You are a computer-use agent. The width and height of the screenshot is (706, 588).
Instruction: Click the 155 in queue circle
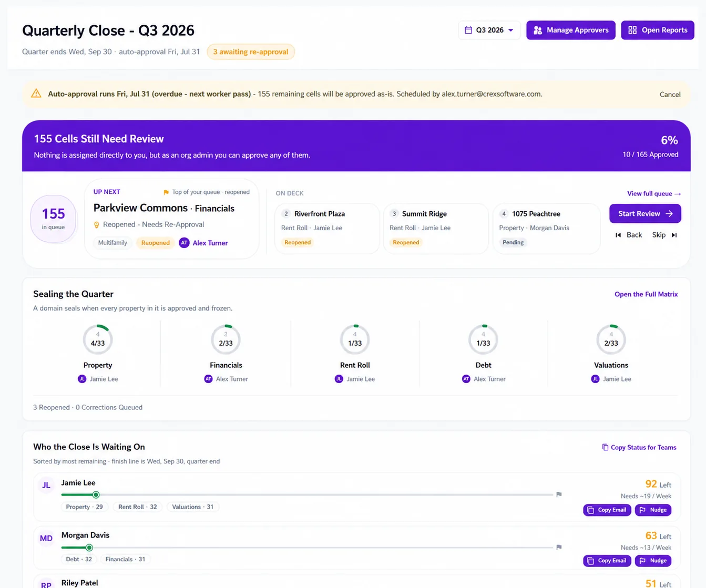click(53, 219)
